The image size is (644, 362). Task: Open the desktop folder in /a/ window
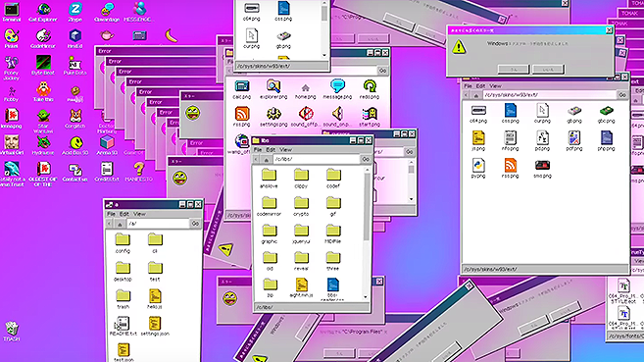123,272
